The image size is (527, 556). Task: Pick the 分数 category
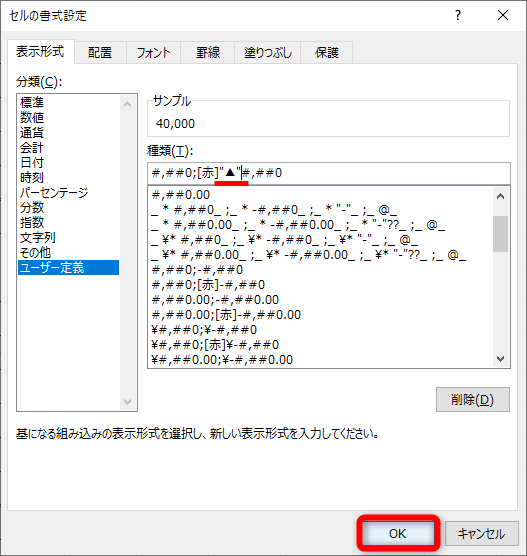(68, 207)
